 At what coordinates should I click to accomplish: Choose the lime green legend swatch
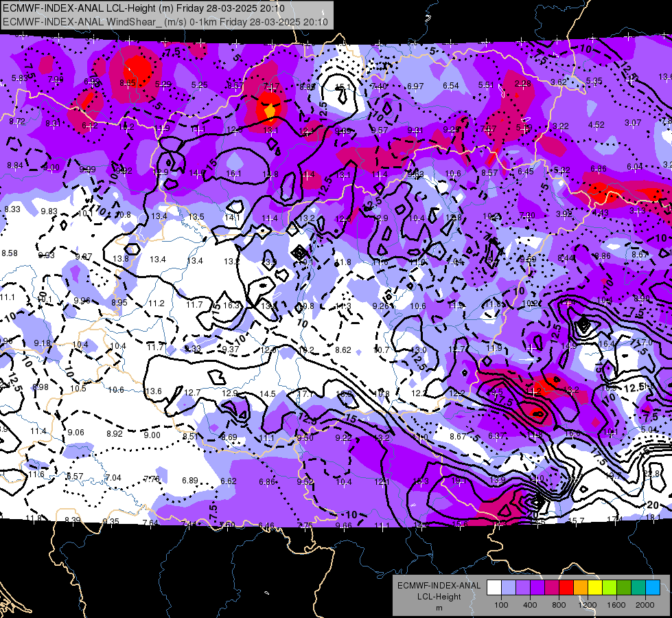tap(610, 588)
